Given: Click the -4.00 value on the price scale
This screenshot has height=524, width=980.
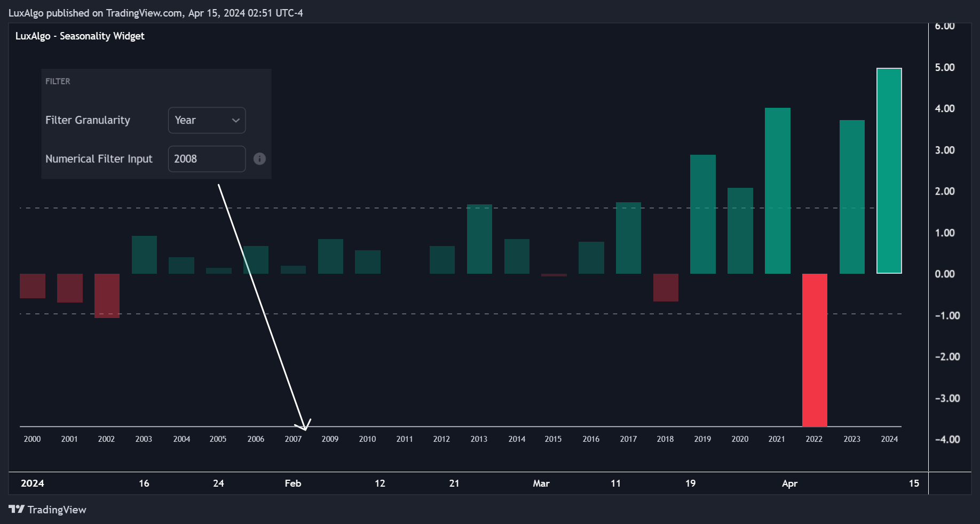Looking at the screenshot, I should pos(947,439).
